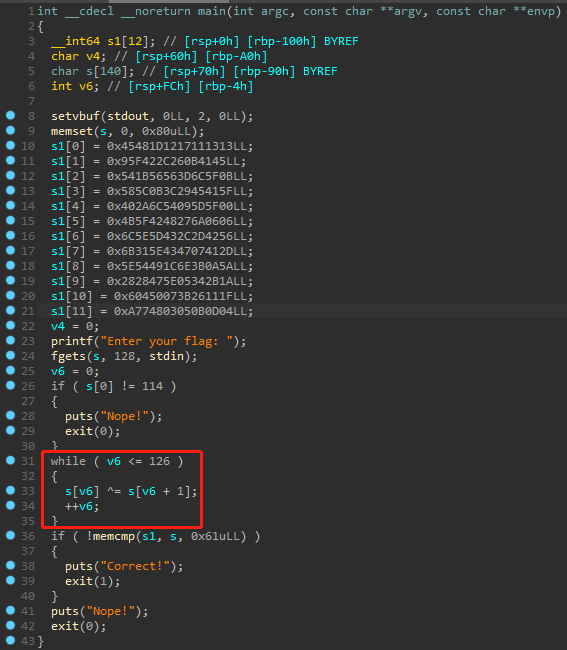
Task: Click the __int64 type on line 3
Action: (75, 41)
